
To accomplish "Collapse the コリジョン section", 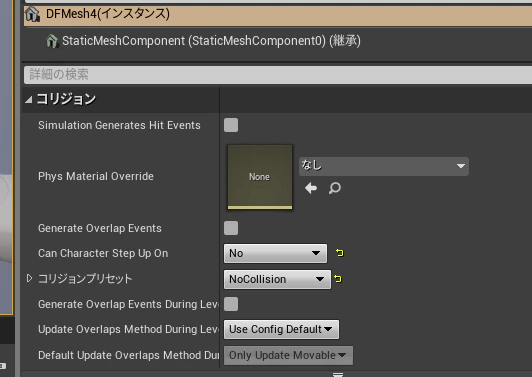I will [x=29, y=99].
